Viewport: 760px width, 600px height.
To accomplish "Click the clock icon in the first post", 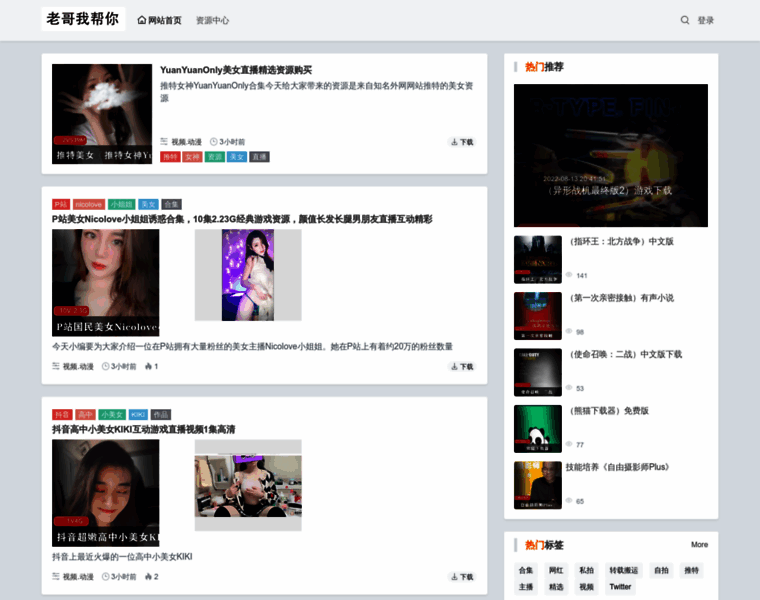I will 213,142.
